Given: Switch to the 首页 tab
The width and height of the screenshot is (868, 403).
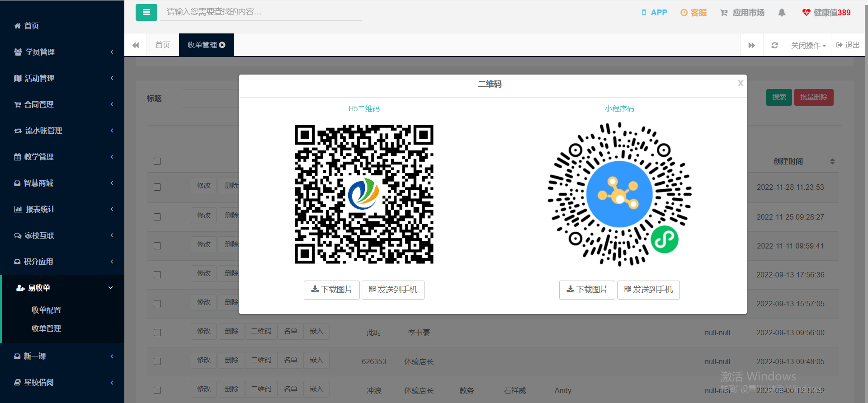Looking at the screenshot, I should [x=163, y=45].
